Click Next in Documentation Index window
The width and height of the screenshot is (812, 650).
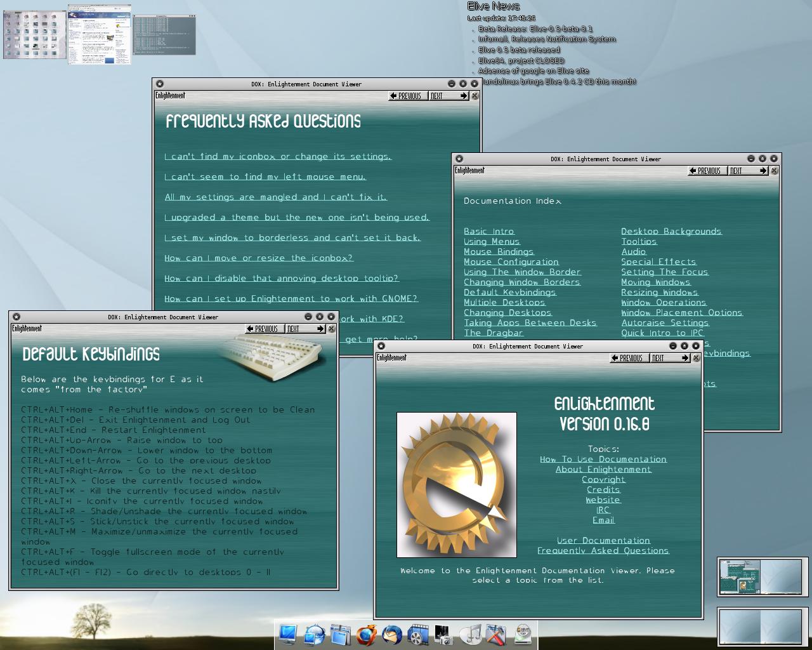(x=748, y=171)
